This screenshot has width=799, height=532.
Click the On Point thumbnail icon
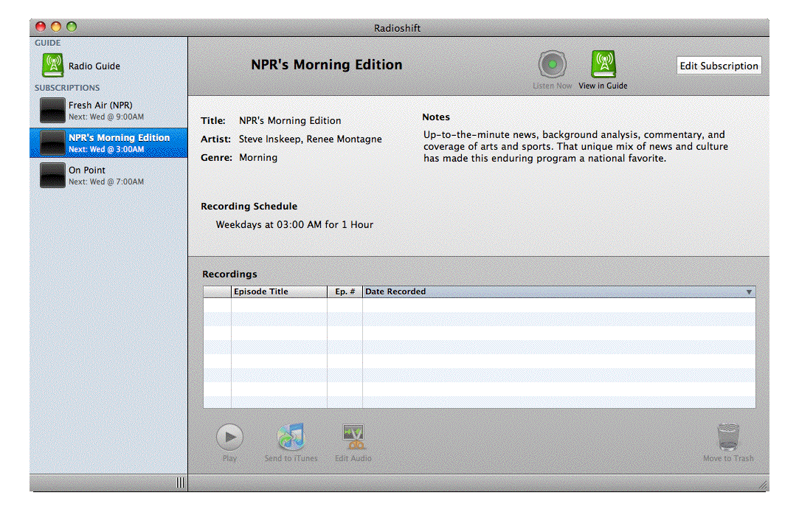point(52,176)
